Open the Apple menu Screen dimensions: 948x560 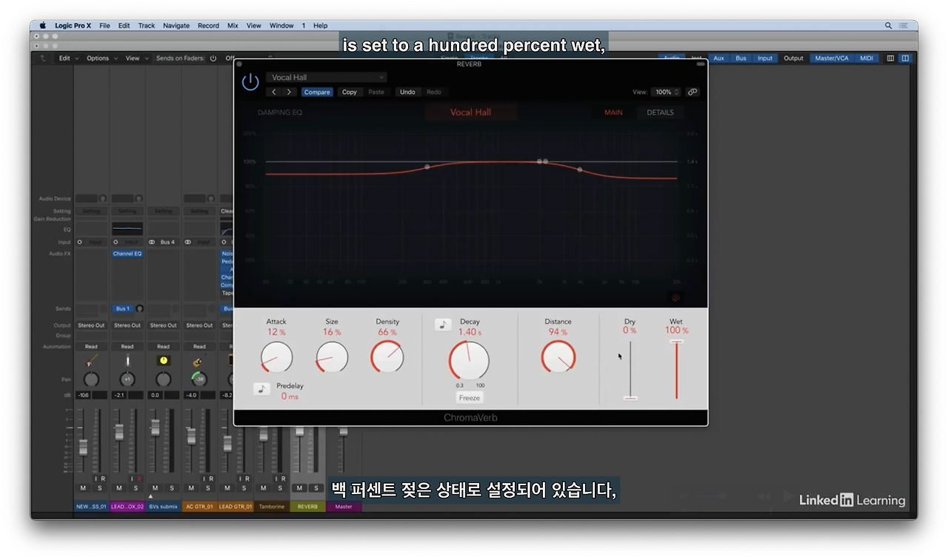[42, 26]
